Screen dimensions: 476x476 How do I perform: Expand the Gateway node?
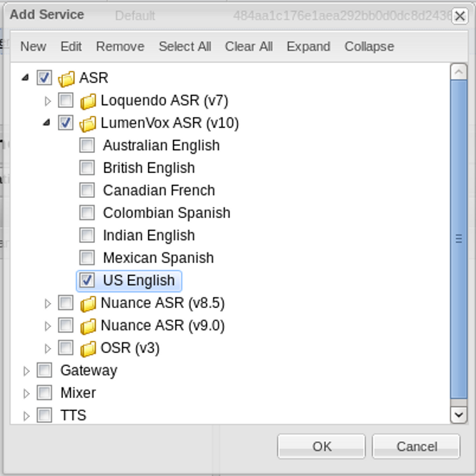pyautogui.click(x=26, y=371)
